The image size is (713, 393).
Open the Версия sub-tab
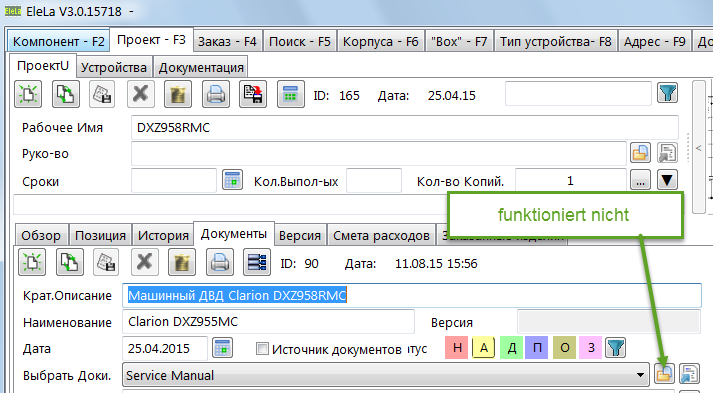point(300,235)
